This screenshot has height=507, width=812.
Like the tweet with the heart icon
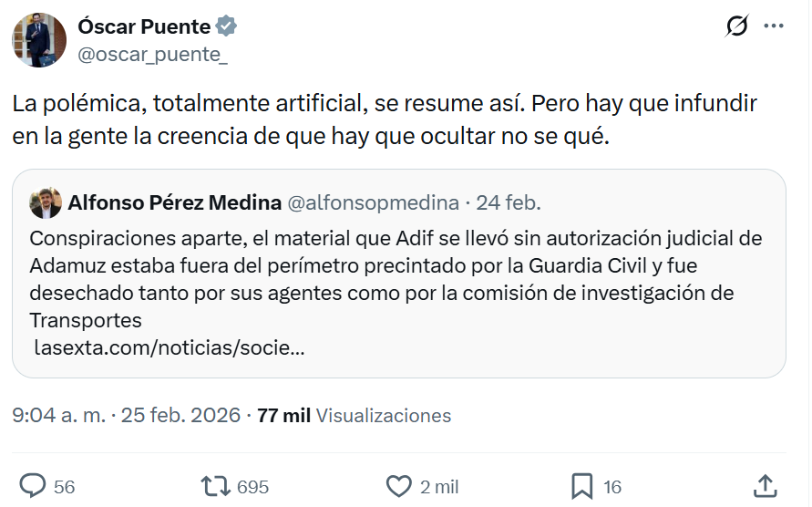[399, 486]
